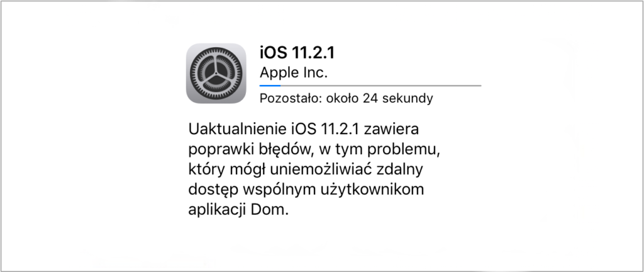Select the "poprawki błędów, w tym problemu," line
Image resolution: width=644 pixels, height=272 pixels.
(x=314, y=150)
